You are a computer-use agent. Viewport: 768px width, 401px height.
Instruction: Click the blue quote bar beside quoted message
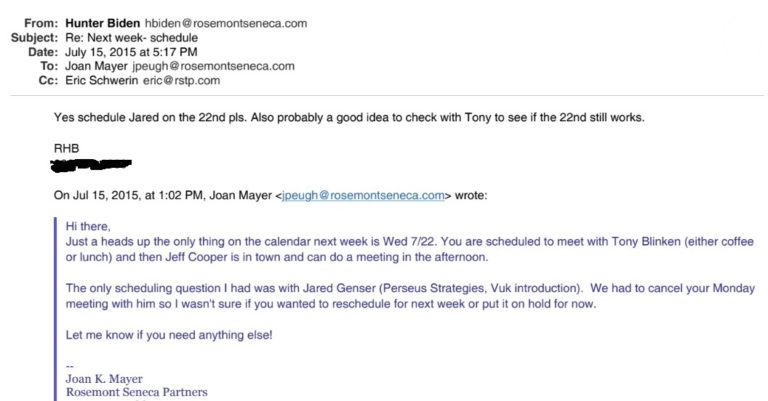click(55, 309)
